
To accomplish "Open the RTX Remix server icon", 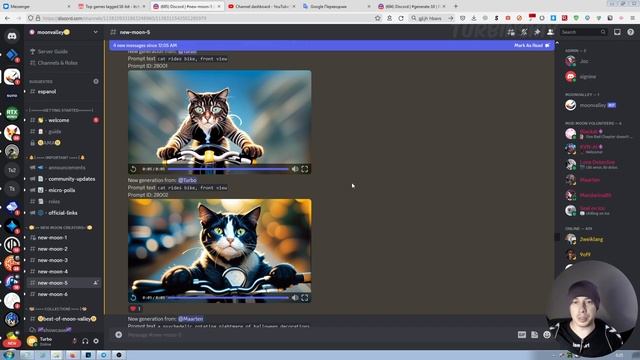I will (12, 113).
